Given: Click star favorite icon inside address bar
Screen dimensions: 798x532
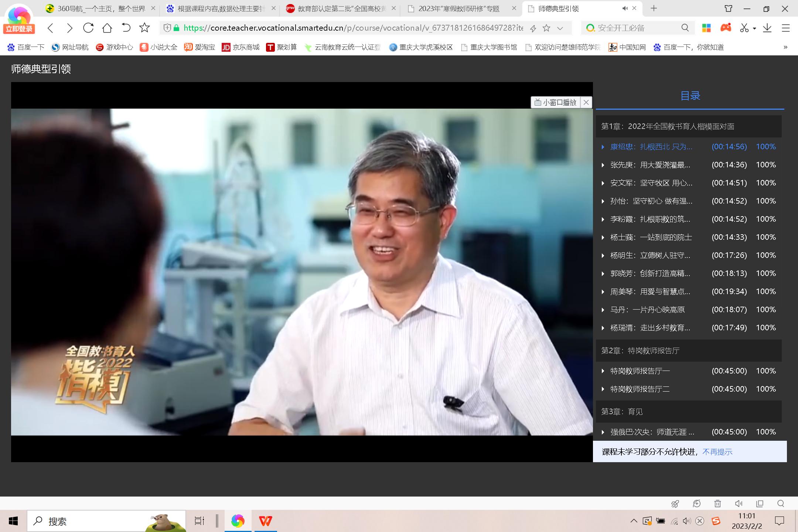Looking at the screenshot, I should click(x=546, y=28).
